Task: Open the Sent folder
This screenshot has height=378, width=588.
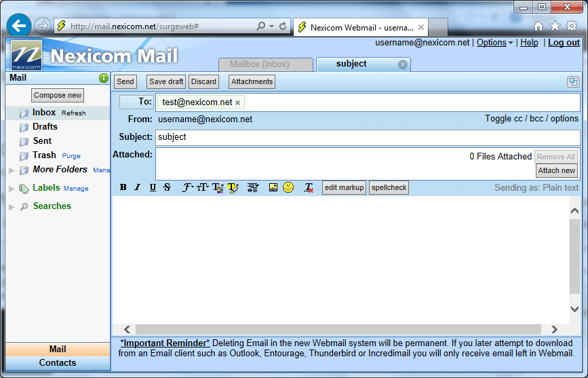Action: [42, 140]
